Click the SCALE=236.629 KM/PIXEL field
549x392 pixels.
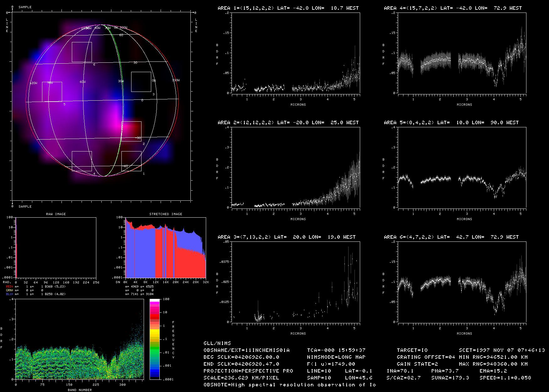pyautogui.click(x=242, y=378)
